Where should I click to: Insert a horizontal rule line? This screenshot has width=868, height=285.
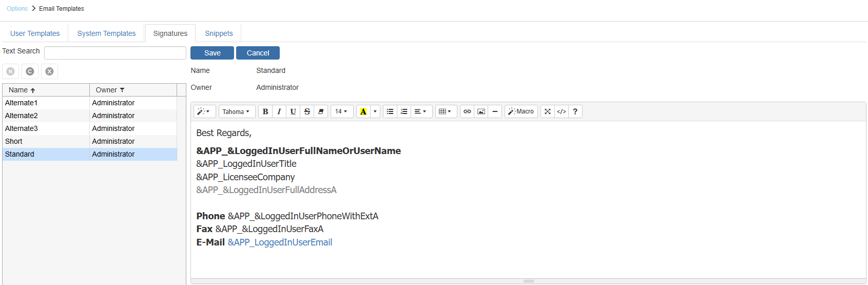pyautogui.click(x=495, y=111)
